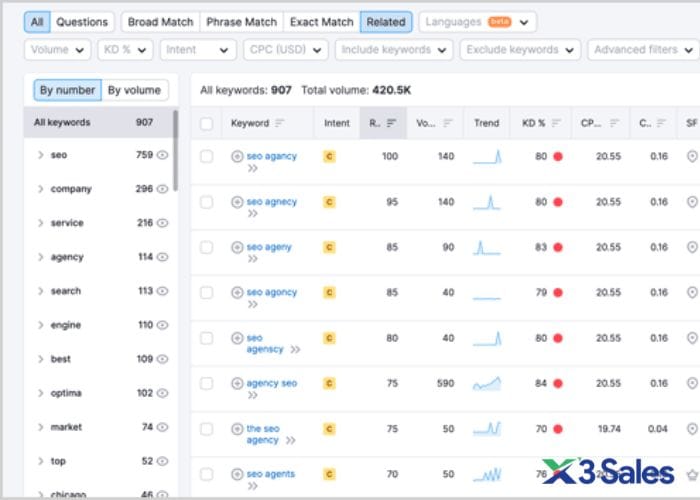Sort by Volume column sort icon

tap(448, 123)
